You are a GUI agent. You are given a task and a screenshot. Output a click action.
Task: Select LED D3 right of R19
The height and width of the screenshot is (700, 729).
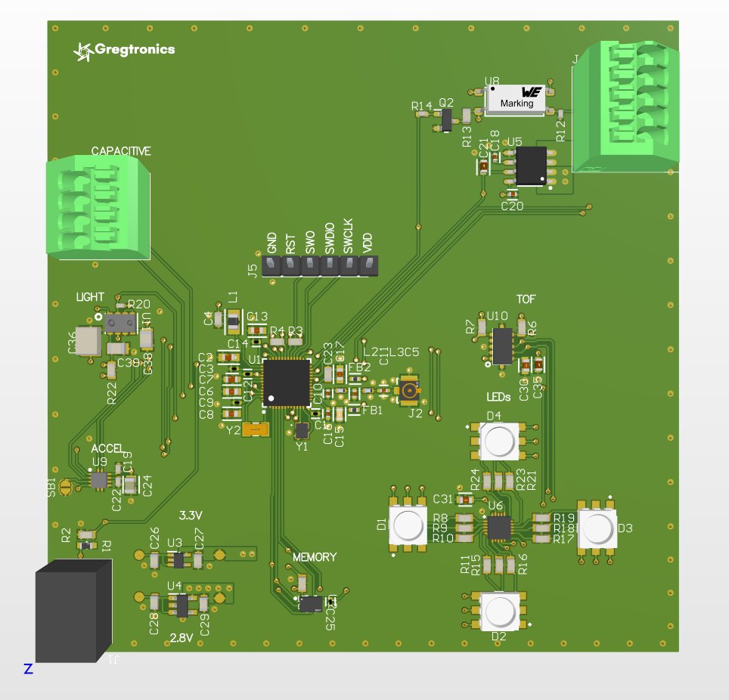(597, 528)
